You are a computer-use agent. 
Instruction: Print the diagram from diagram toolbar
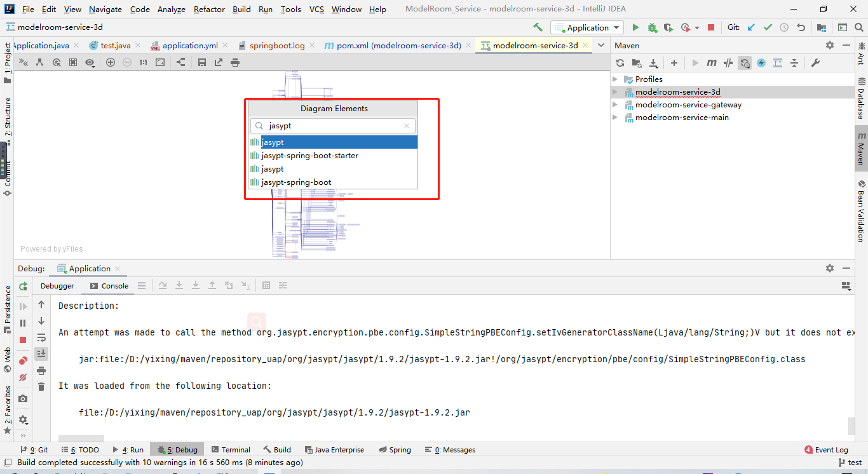[235, 62]
